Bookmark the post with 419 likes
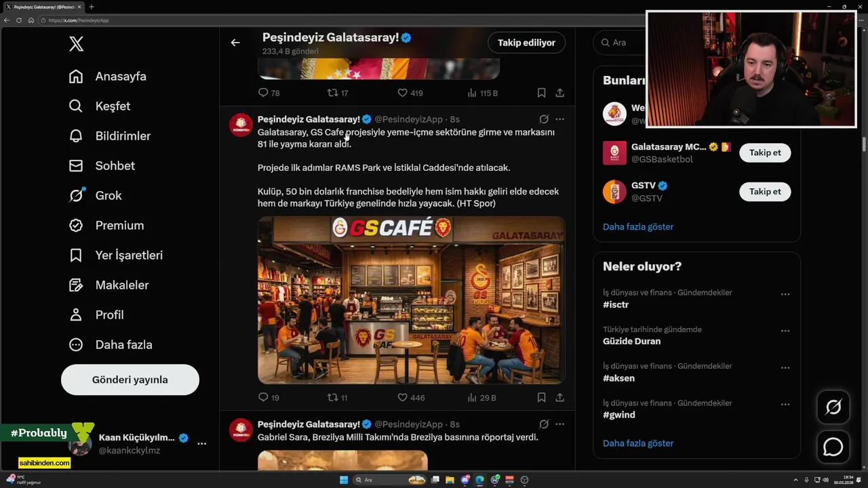The height and width of the screenshot is (488, 868). click(541, 93)
